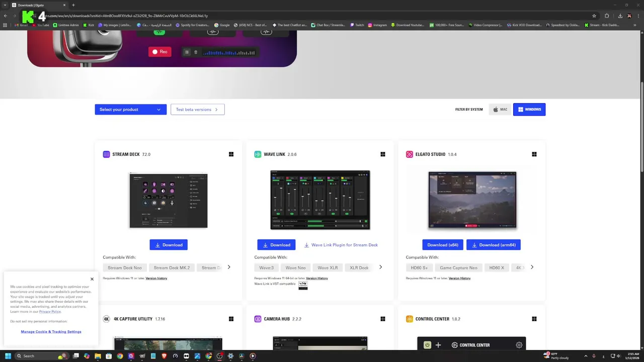Click Windows logo icon on Wave Link card
Image resolution: width=644 pixels, height=362 pixels.
tap(383, 154)
